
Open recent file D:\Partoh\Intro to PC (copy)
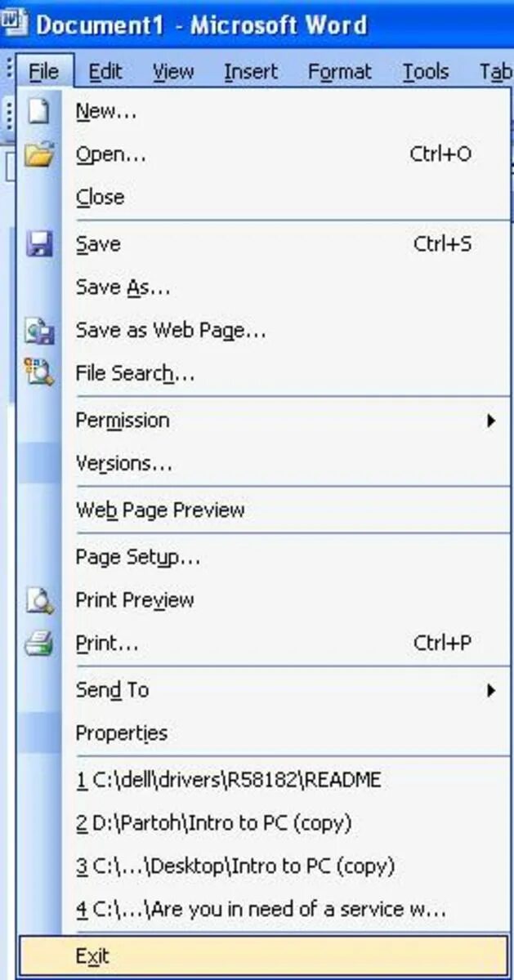point(213,822)
